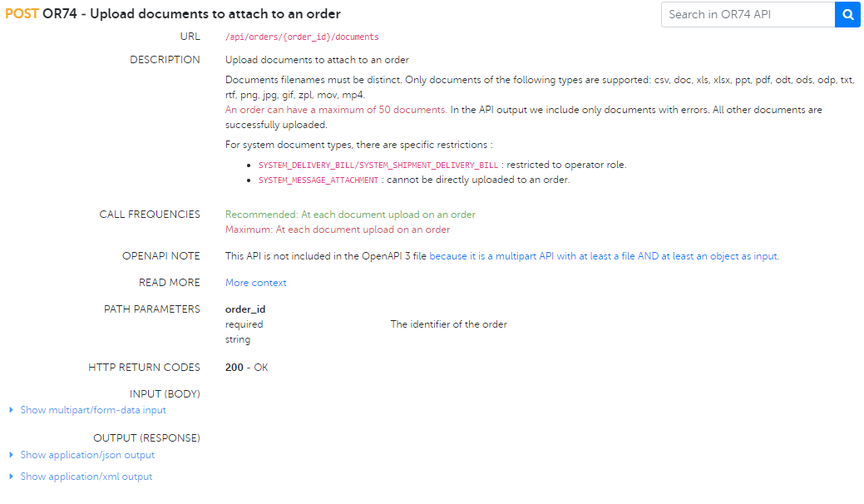Image resolution: width=864 pixels, height=504 pixels.
Task: Expand Show application/xml output
Action: tap(86, 477)
